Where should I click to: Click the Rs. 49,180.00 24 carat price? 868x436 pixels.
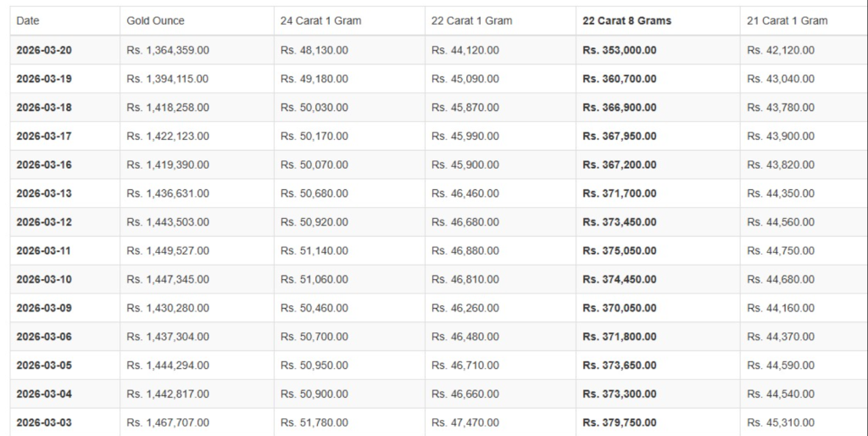click(314, 79)
